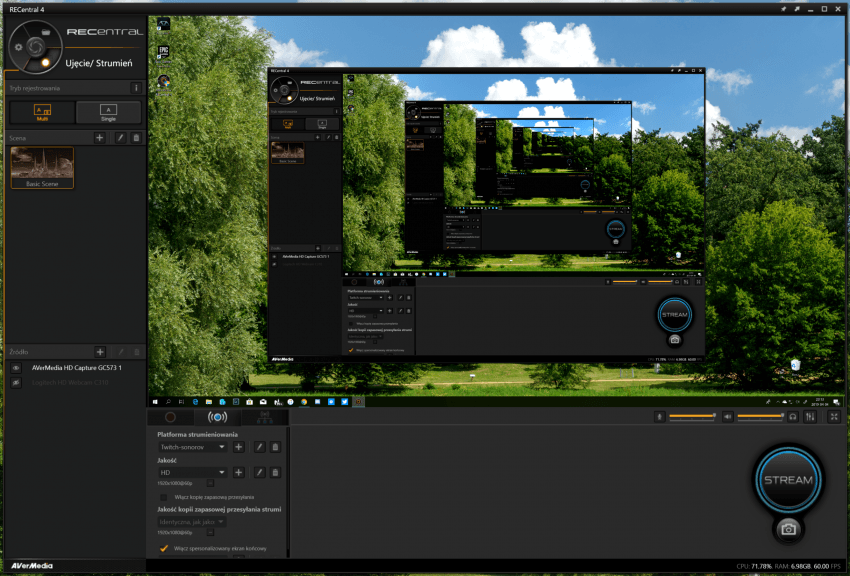Open the Twitch-sonorov platform dropdown

click(x=192, y=447)
